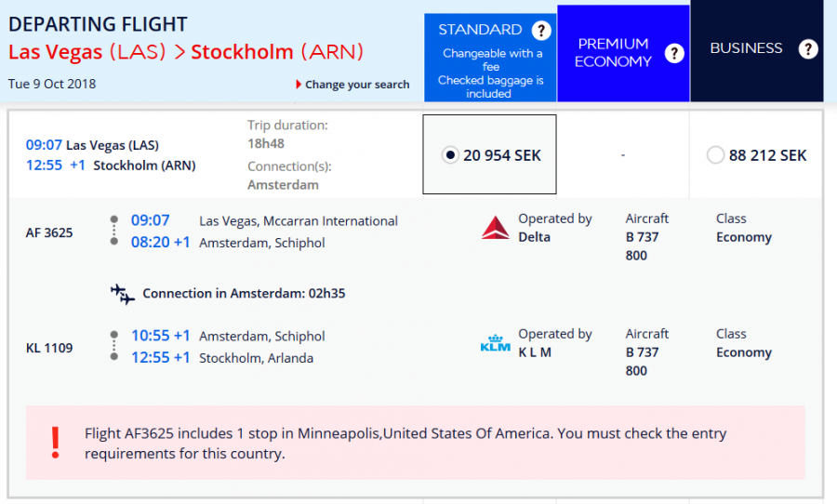837x504 pixels.
Task: Click the red exclamation warning icon
Action: 56,443
